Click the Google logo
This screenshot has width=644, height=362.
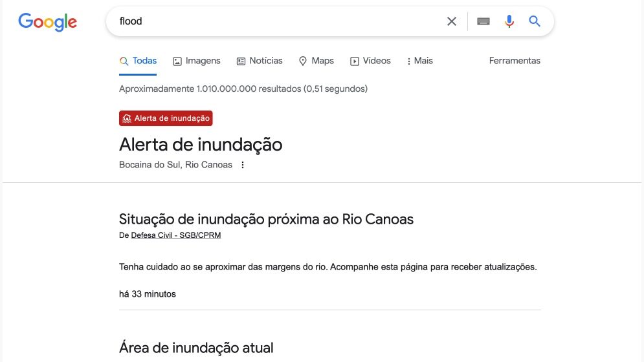pyautogui.click(x=47, y=21)
